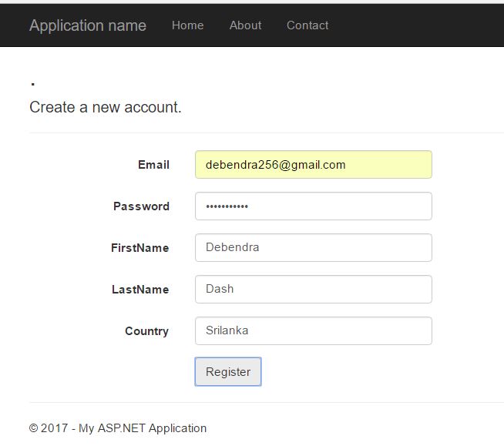Focus the Country field showing Srilanka
The height and width of the screenshot is (446, 504).
click(313, 331)
